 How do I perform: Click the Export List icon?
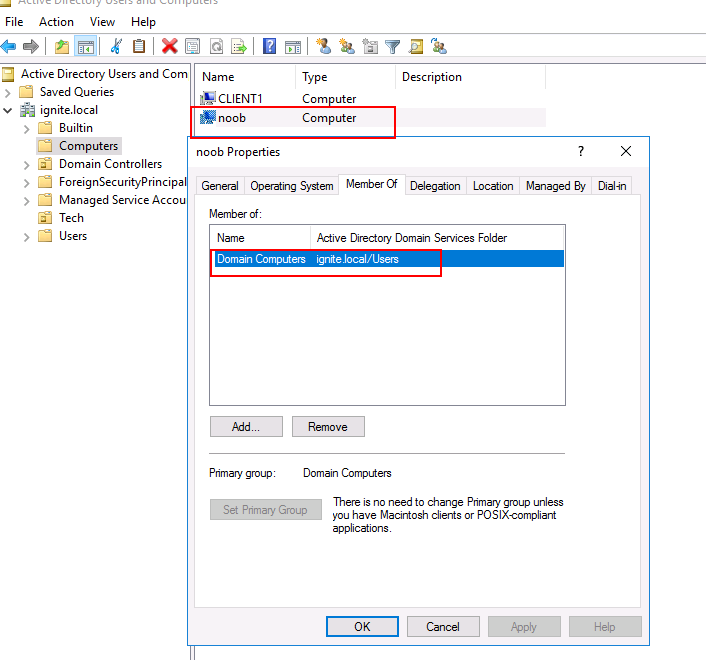pyautogui.click(x=239, y=46)
